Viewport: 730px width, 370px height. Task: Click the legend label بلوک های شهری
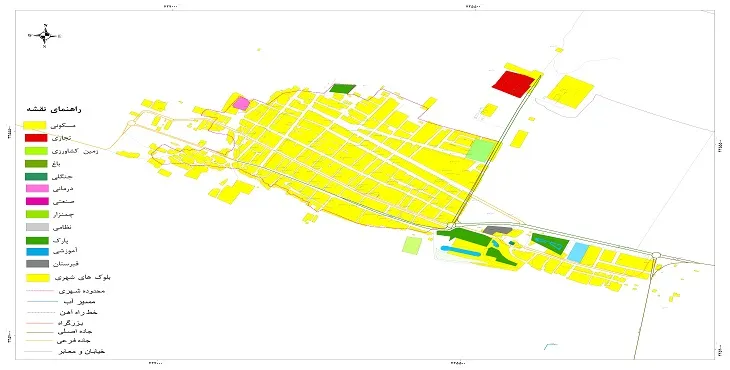point(82,277)
